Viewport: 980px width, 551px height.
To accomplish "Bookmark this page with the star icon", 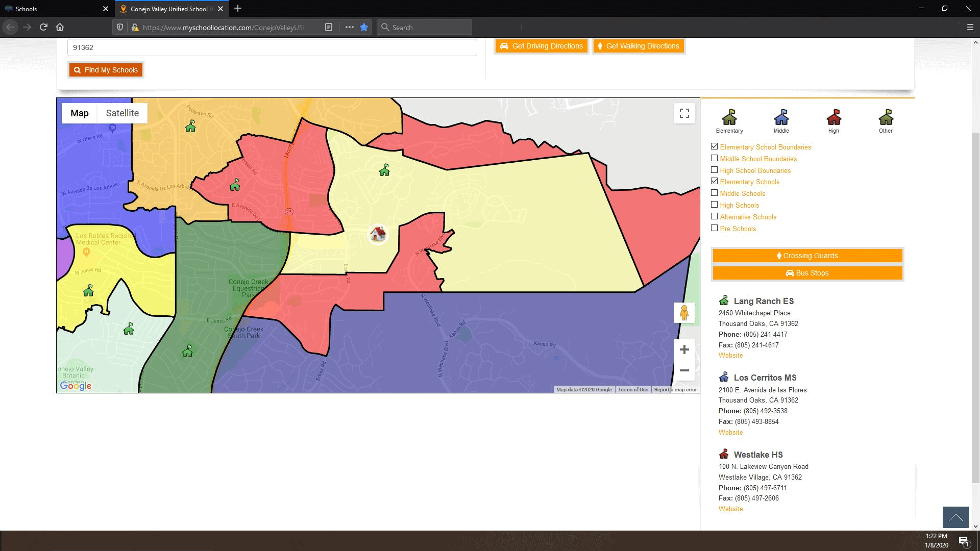I will [x=364, y=28].
